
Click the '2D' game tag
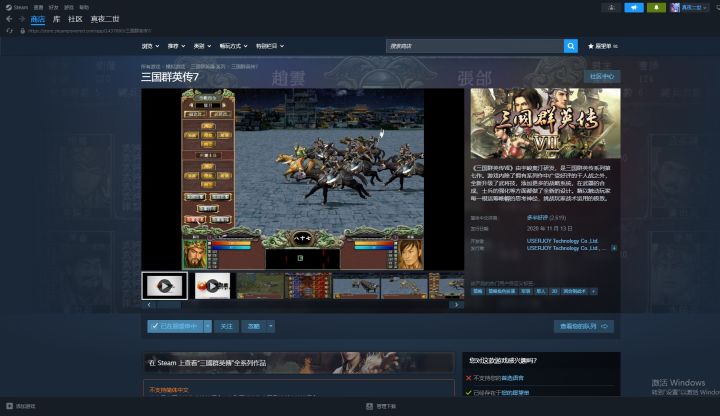click(555, 291)
